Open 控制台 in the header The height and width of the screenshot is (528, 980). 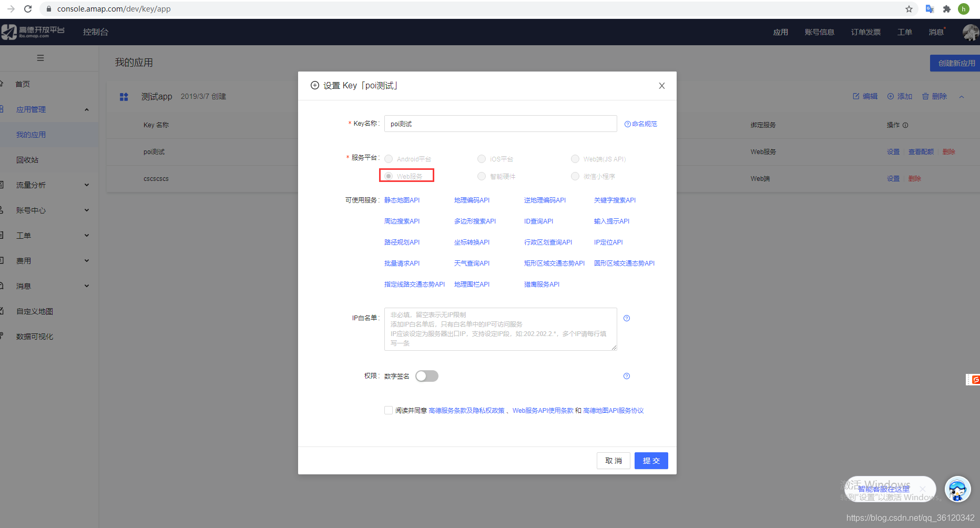(96, 32)
